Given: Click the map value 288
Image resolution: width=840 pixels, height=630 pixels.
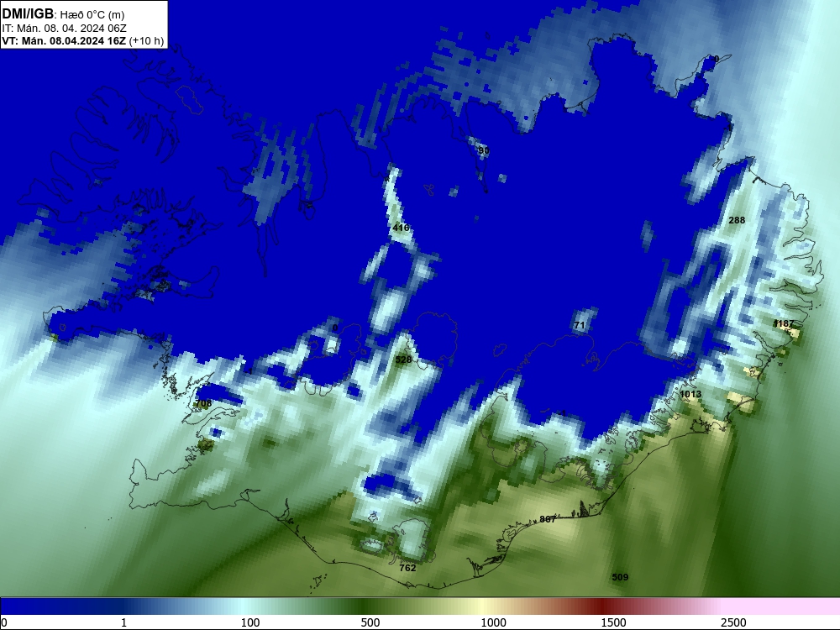Looking at the screenshot, I should click(738, 220).
